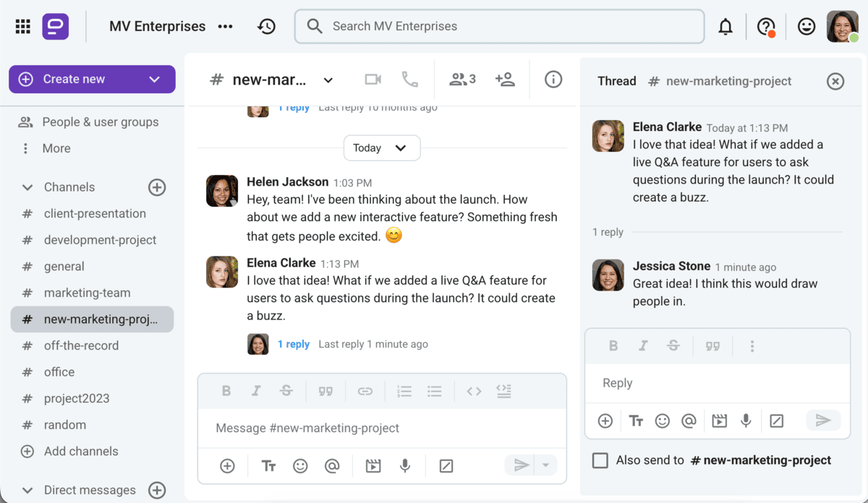
Task: Collapse the Channels section
Action: click(x=27, y=187)
